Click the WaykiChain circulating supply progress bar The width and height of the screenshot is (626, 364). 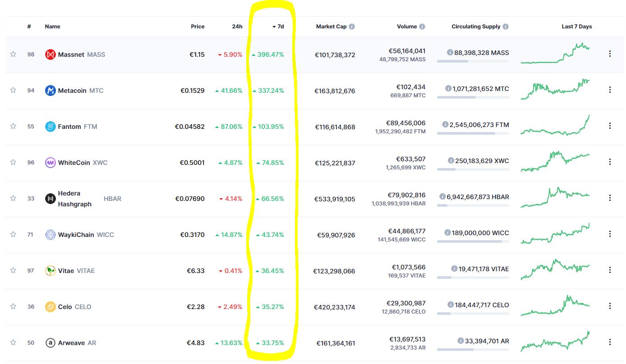click(473, 241)
